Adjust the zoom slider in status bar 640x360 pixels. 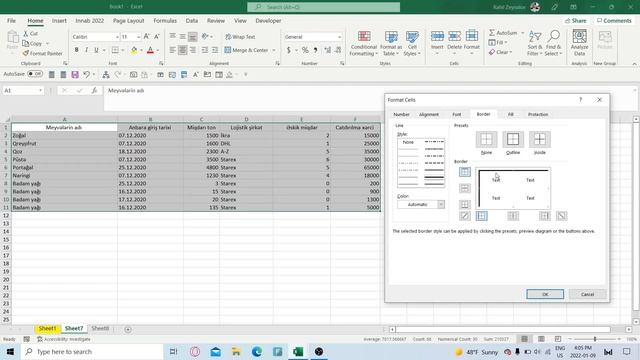(595, 339)
